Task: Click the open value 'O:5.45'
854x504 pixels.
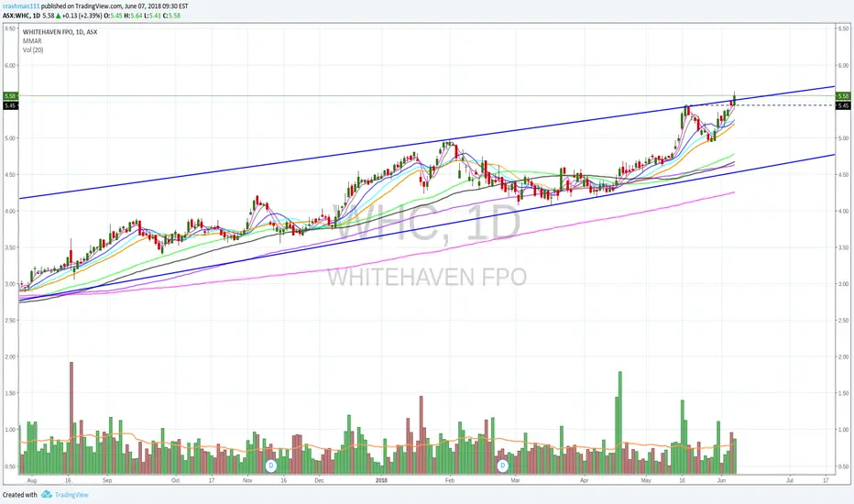Action: click(x=115, y=16)
